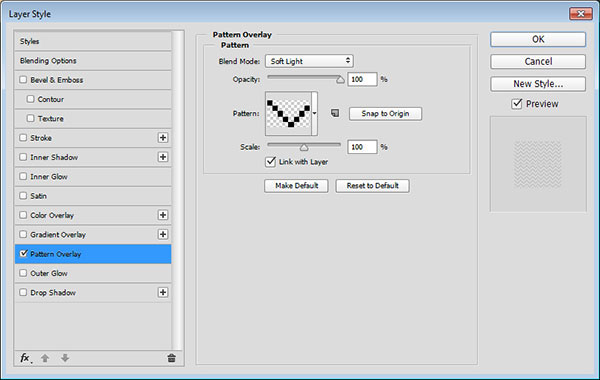Enable the Stroke checkbox
This screenshot has width=600, height=380.
23,137
